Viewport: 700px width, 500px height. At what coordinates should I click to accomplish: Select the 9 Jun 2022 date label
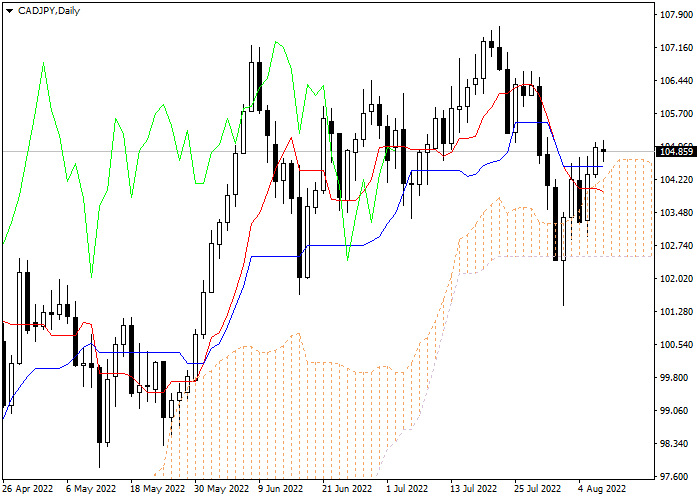click(x=281, y=489)
